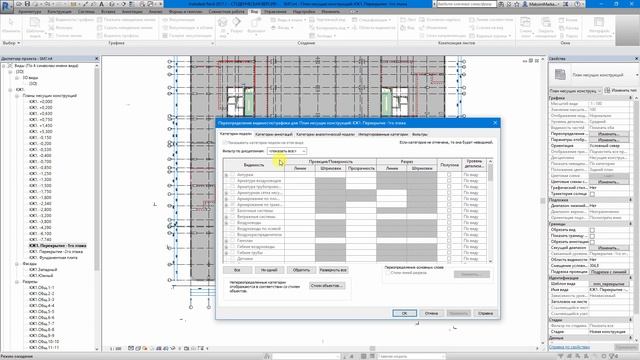Switch to Imported Categories tab
640x360 pixels.
tap(383, 134)
